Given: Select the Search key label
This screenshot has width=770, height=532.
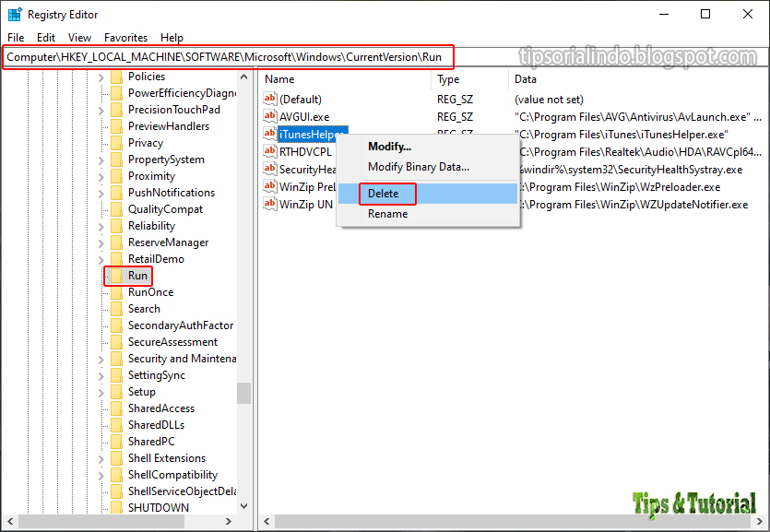Looking at the screenshot, I should (x=144, y=309).
